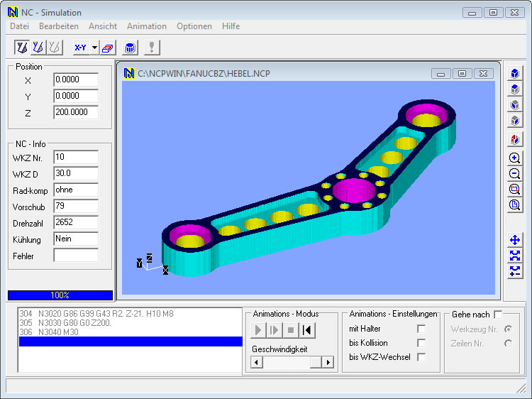Enable the bis Kollision checkbox

point(421,343)
